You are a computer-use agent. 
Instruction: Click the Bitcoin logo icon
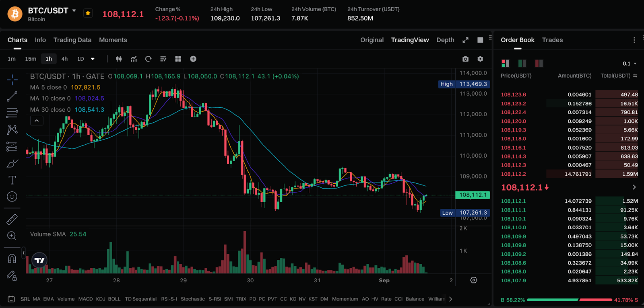(15, 14)
